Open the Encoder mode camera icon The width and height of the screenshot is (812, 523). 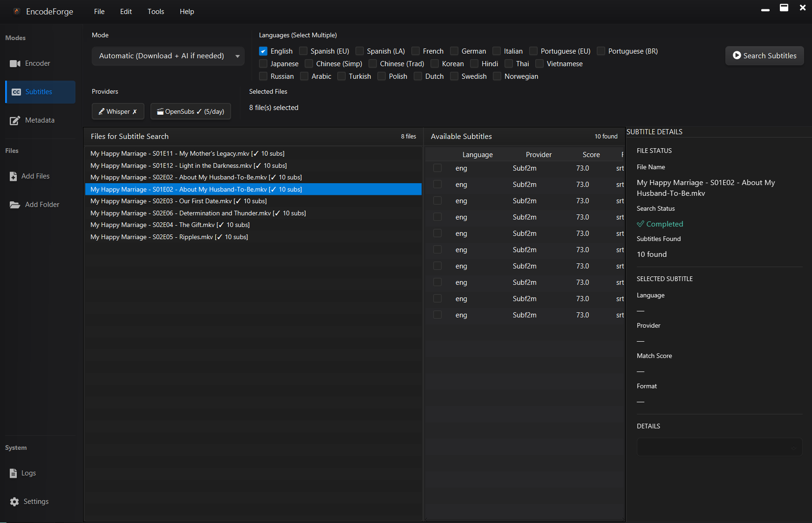tap(15, 63)
